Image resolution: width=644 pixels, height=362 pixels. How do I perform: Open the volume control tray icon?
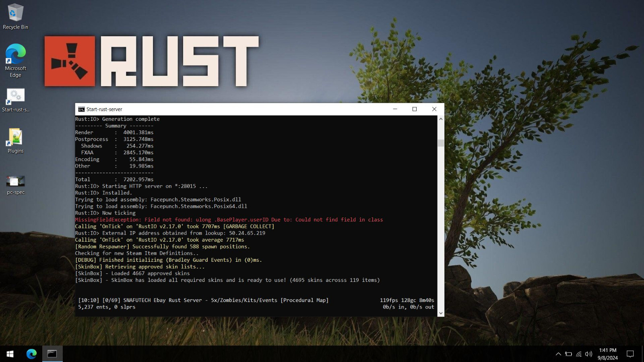click(588, 354)
